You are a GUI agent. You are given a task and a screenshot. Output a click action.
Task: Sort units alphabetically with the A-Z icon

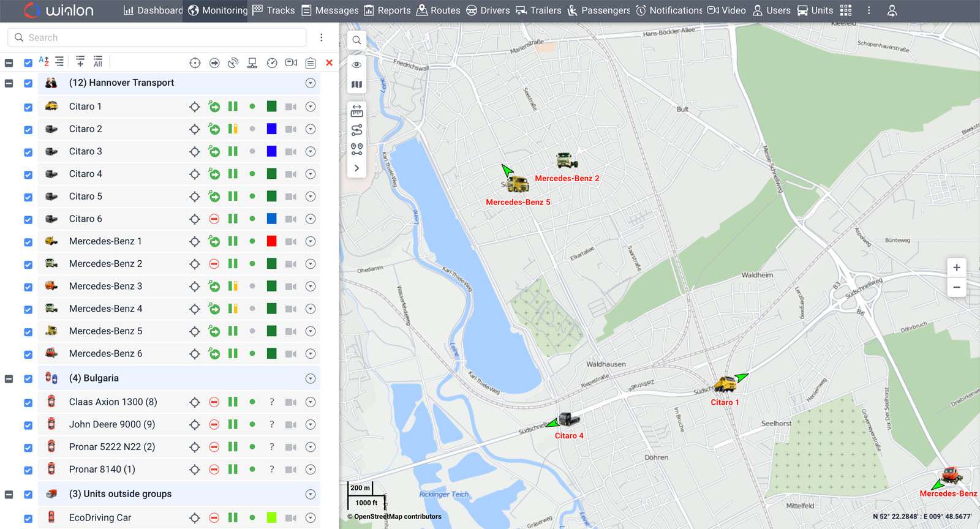tap(43, 62)
